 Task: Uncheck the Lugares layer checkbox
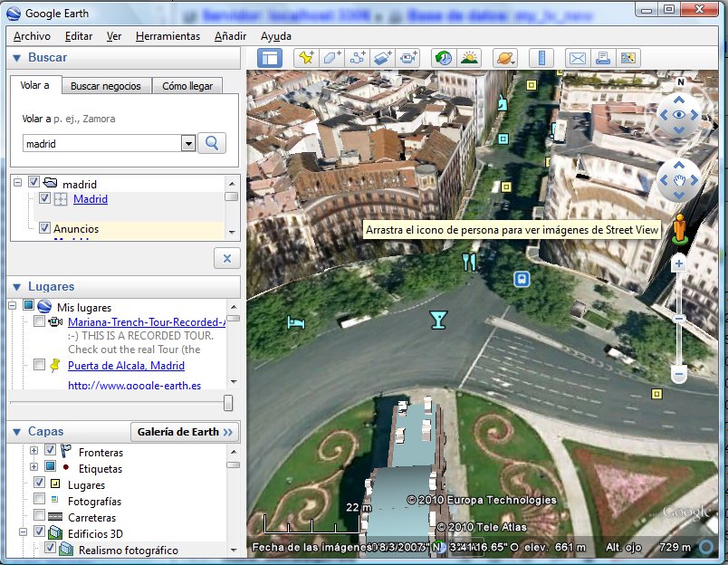(x=40, y=483)
